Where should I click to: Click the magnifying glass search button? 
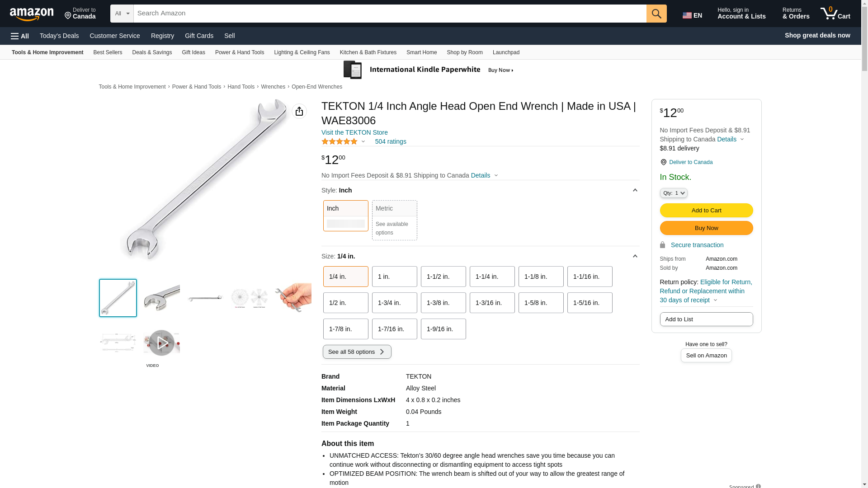656,14
